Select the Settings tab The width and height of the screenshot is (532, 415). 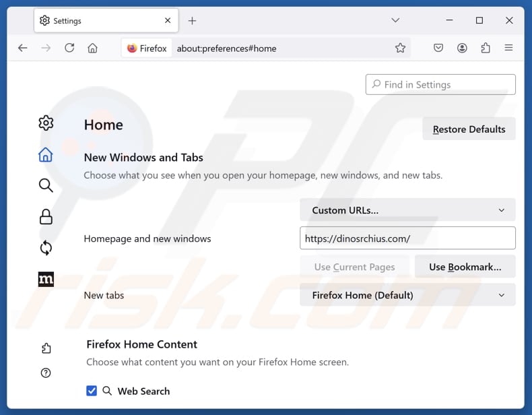coord(106,21)
